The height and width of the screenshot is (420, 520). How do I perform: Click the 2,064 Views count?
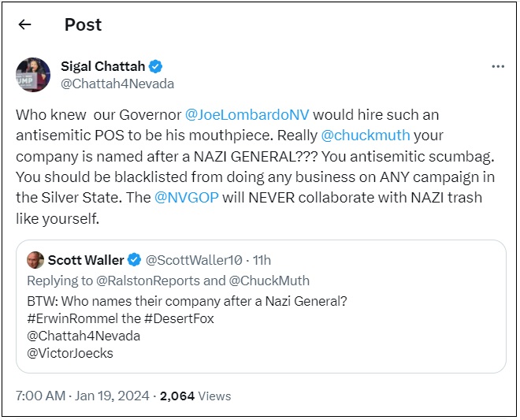195,396
